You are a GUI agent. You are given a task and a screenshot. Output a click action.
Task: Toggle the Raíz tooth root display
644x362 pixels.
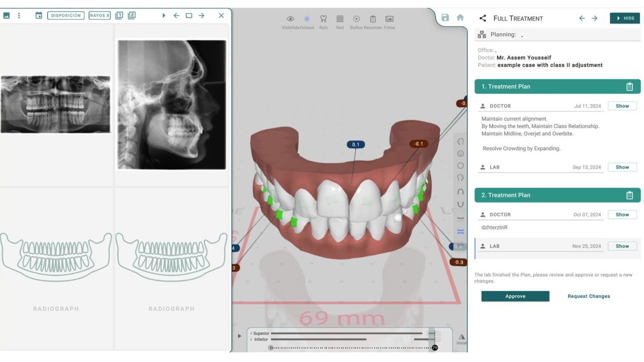323,19
